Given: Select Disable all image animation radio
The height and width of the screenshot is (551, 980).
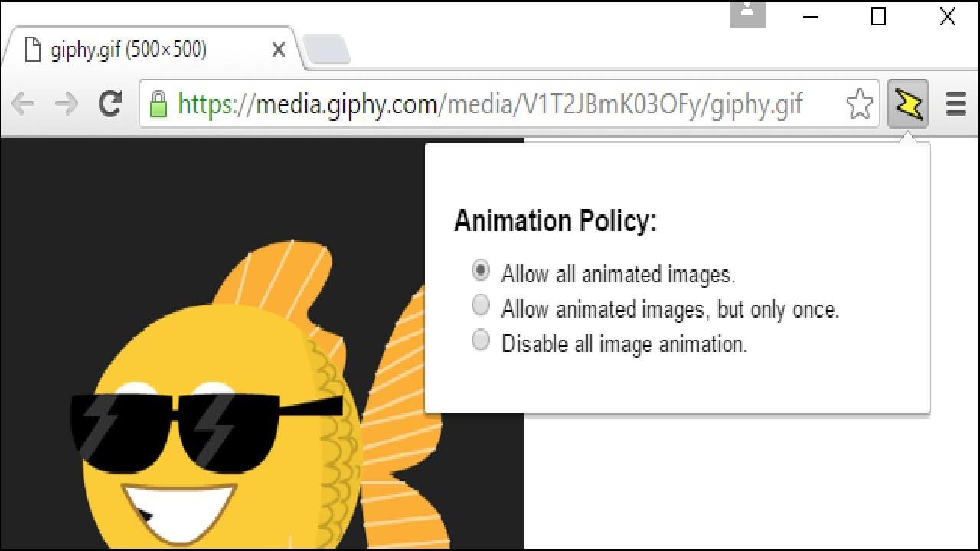Looking at the screenshot, I should coord(480,340).
